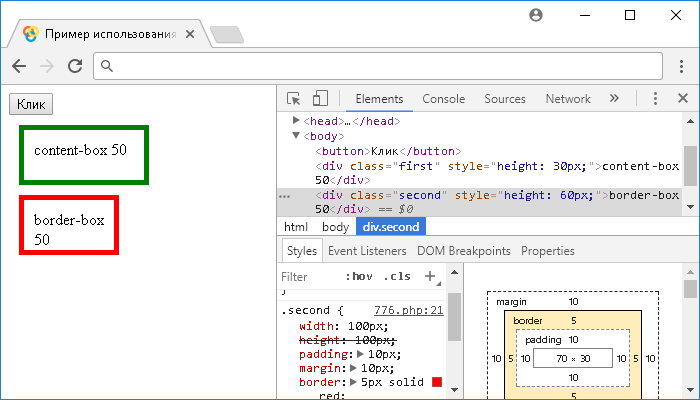Viewport: 700px width, 400px height.
Task: Open the DOM Breakpoints sub-tab
Action: tap(463, 251)
